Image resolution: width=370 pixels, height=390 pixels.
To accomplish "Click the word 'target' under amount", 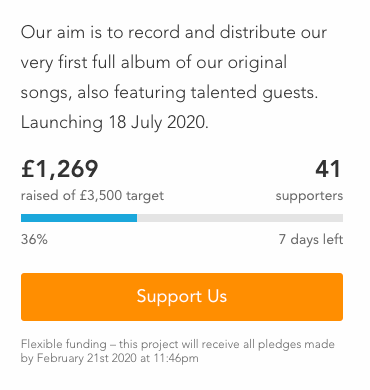I will pos(145,196).
